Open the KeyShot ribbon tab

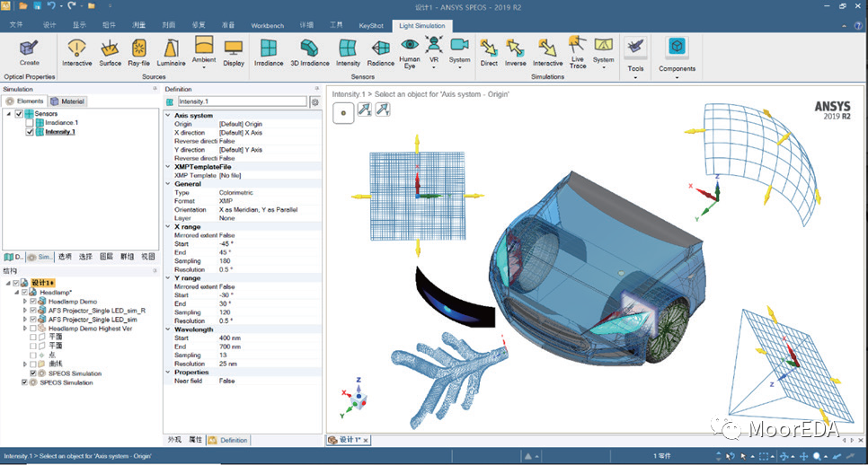click(x=371, y=25)
